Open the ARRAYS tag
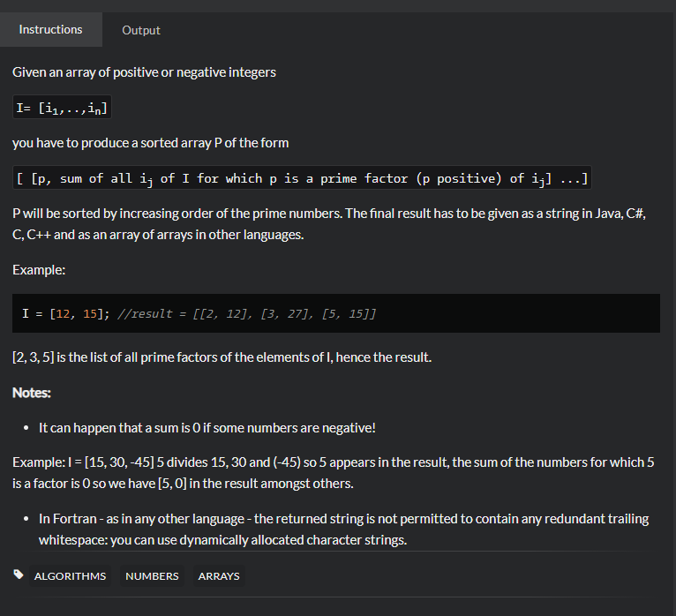This screenshot has height=616, width=676. click(x=218, y=576)
